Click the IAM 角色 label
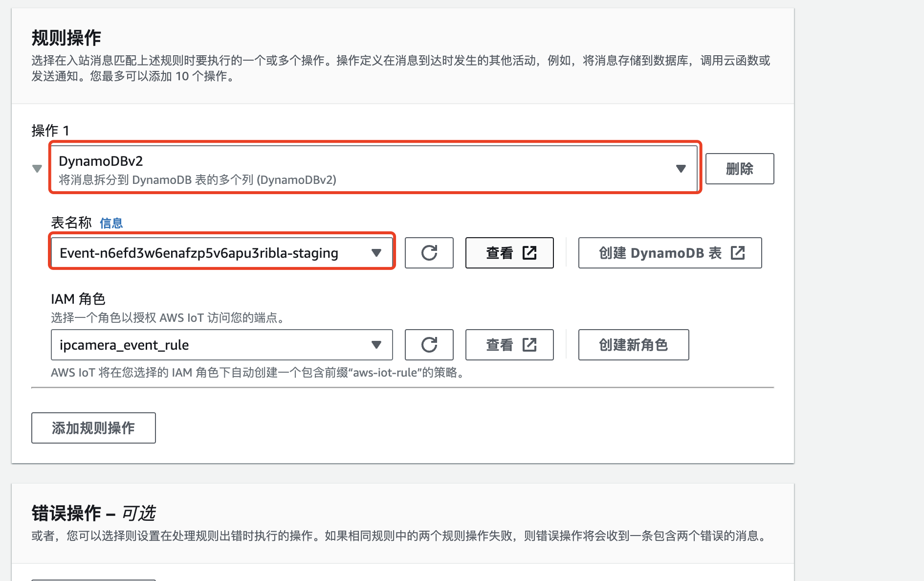The image size is (924, 581). coord(78,299)
